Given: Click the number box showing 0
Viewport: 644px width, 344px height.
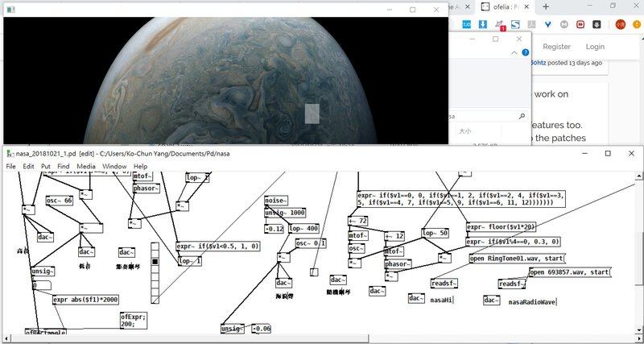Looking at the screenshot, I should click(x=42, y=285).
